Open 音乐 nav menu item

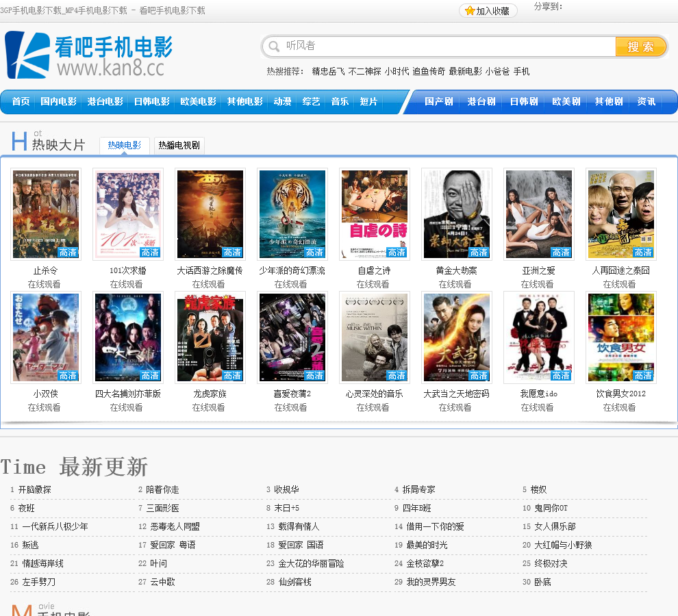pos(340,101)
